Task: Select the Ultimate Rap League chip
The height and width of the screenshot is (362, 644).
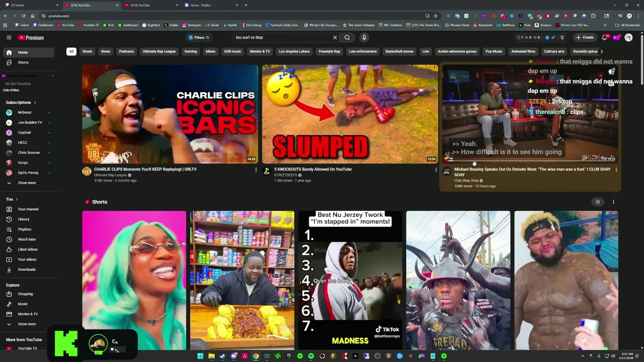Action: [159, 51]
